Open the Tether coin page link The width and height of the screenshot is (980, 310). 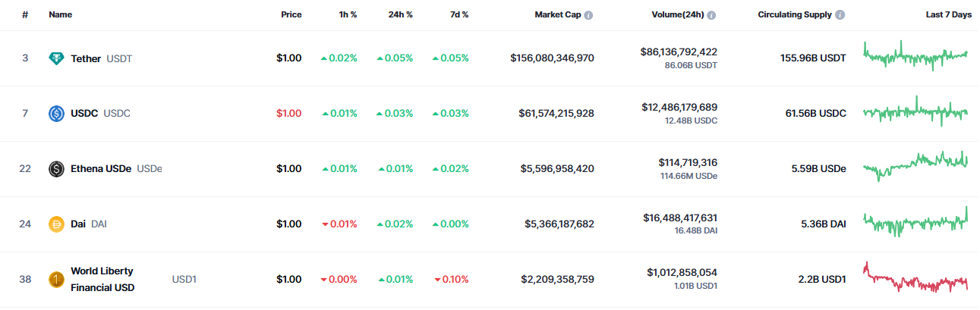pos(86,58)
